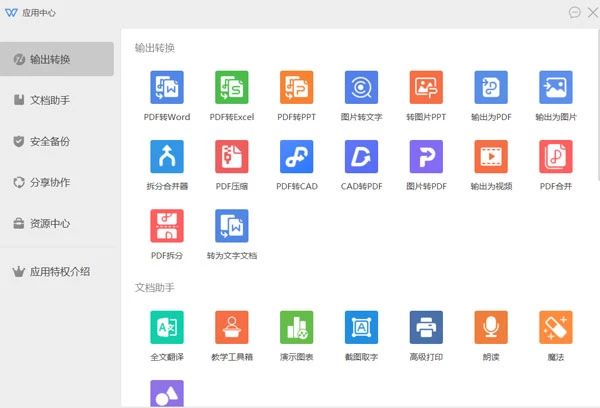This screenshot has height=408, width=600.
Task: Select the 图片转文字 OCR tool
Action: click(x=361, y=87)
